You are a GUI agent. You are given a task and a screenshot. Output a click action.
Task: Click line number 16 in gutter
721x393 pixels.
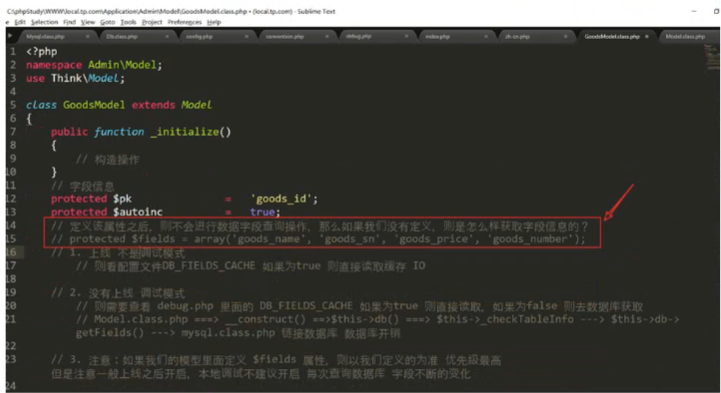click(11, 252)
